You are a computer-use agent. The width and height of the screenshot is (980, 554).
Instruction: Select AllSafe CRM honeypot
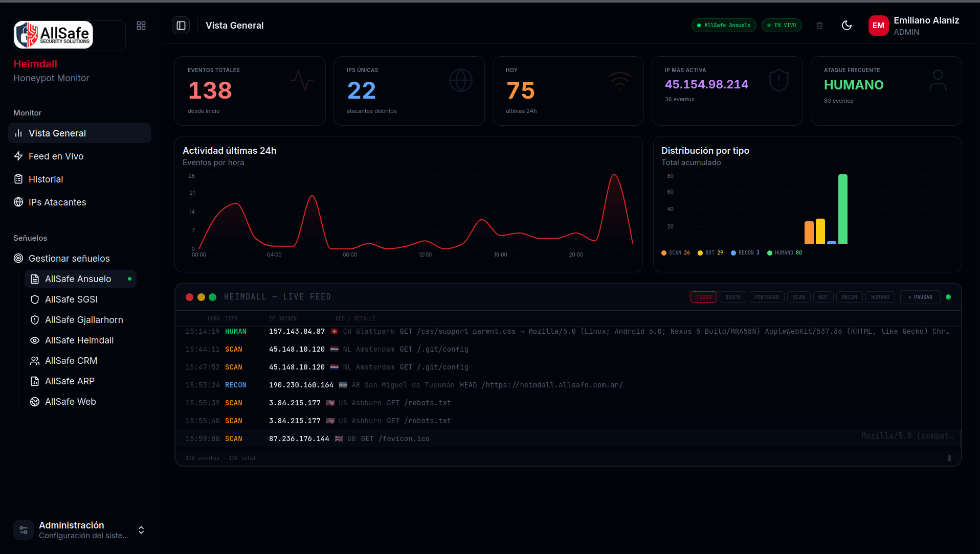click(x=81, y=360)
